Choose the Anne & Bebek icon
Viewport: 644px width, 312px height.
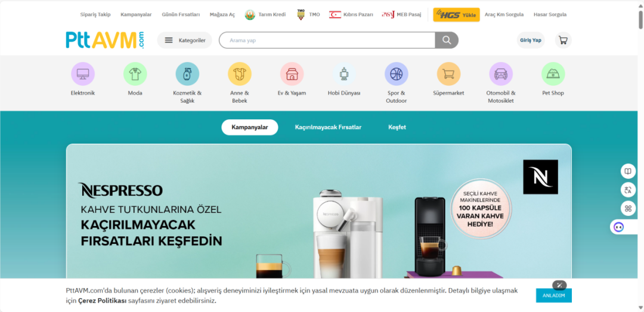pyautogui.click(x=240, y=74)
